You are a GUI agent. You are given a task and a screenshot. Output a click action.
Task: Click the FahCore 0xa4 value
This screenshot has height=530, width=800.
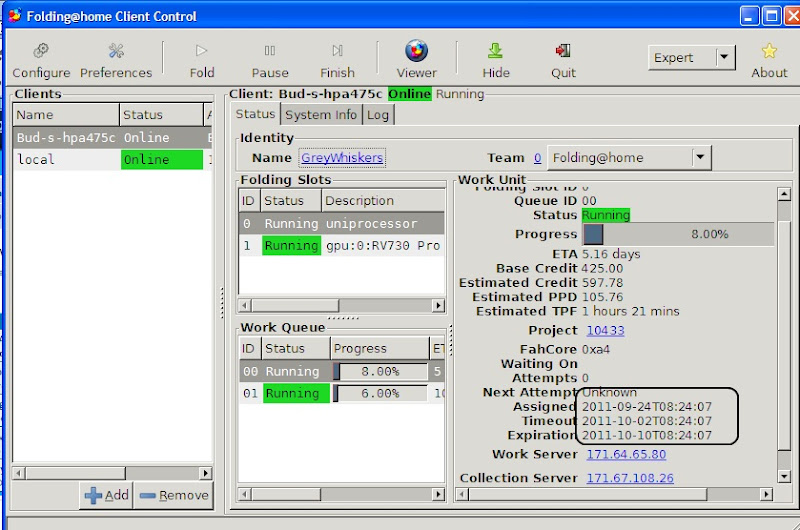click(595, 349)
